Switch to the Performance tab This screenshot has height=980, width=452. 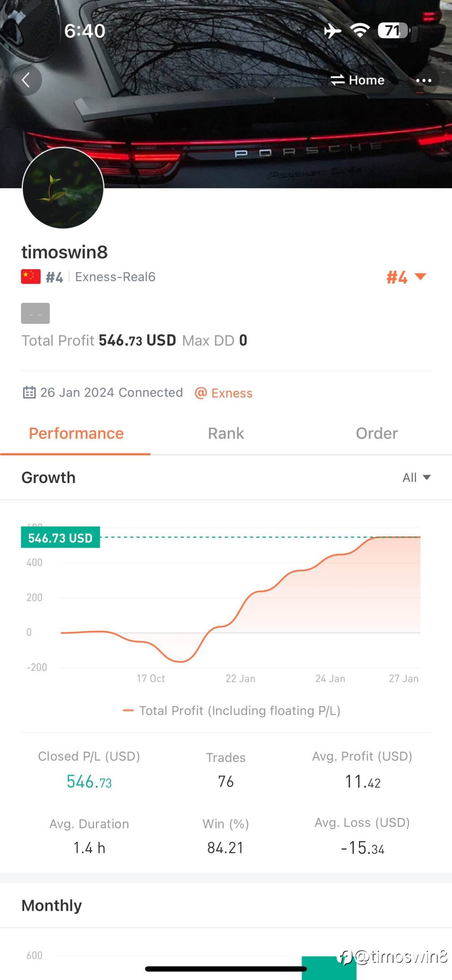pyautogui.click(x=76, y=433)
